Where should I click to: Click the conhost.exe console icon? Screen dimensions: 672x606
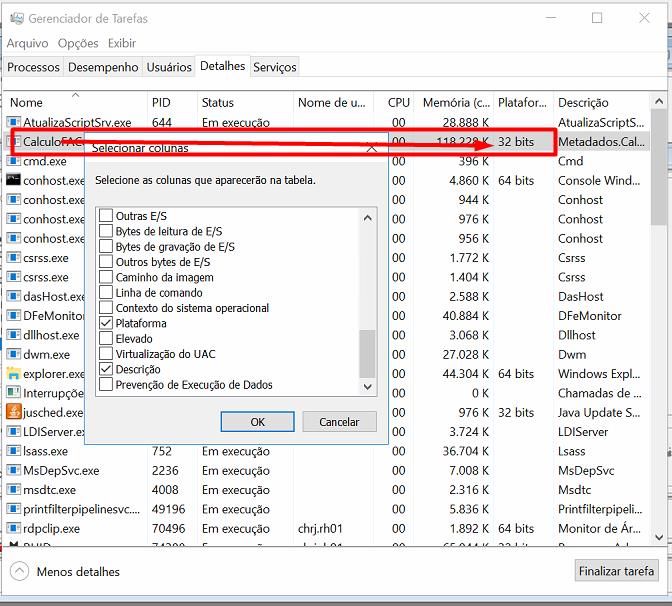pyautogui.click(x=13, y=180)
